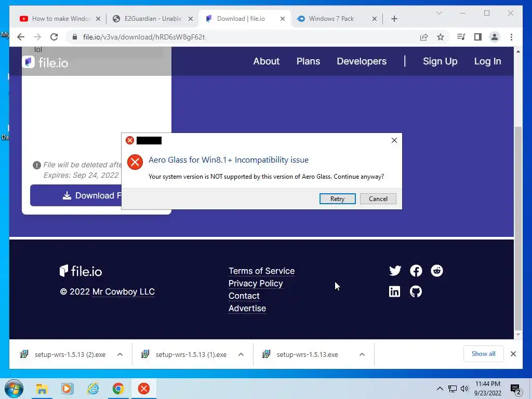This screenshot has width=532, height=399.
Task: Click the volume speaker tray icon
Action: [x=464, y=389]
